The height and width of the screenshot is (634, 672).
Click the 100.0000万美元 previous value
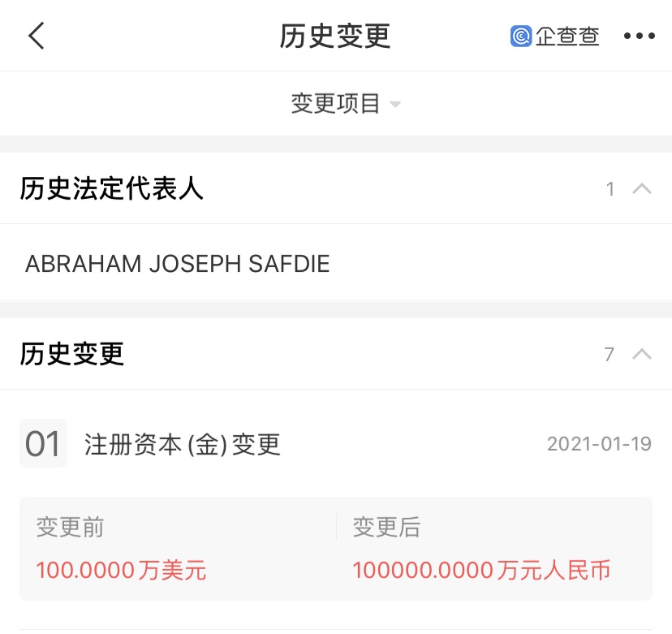(x=121, y=570)
